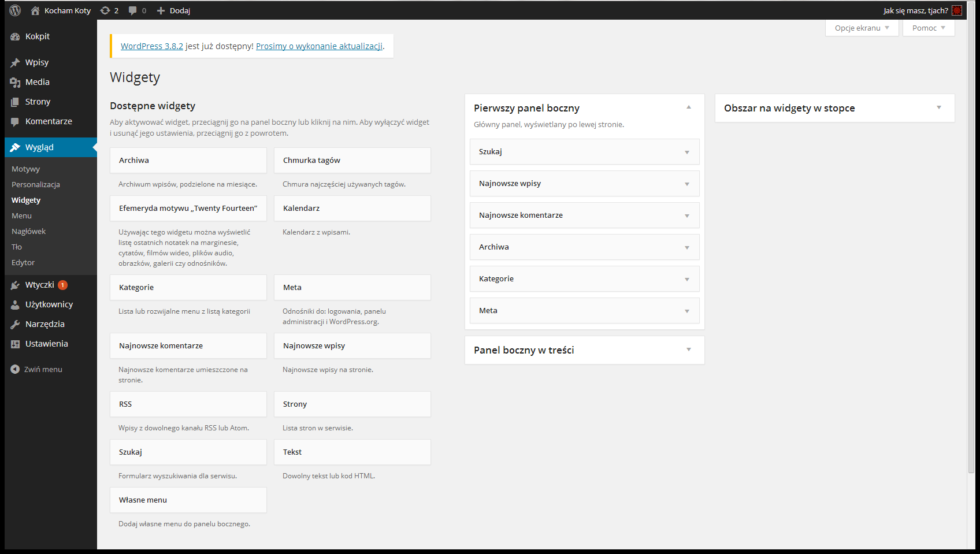Click the Wygląd brush icon
Viewport: 980px width, 554px height.
tap(15, 147)
